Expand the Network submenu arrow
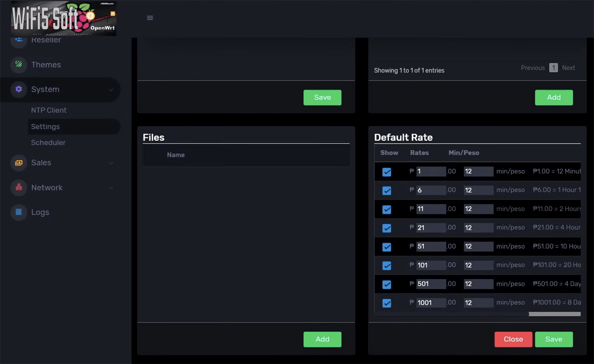594x364 pixels. pyautogui.click(x=111, y=188)
